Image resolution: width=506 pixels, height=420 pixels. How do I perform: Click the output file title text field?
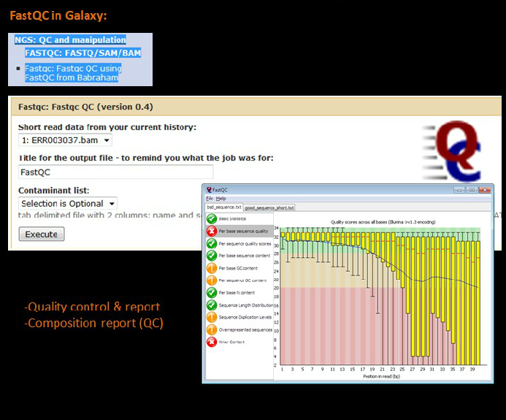pos(115,172)
